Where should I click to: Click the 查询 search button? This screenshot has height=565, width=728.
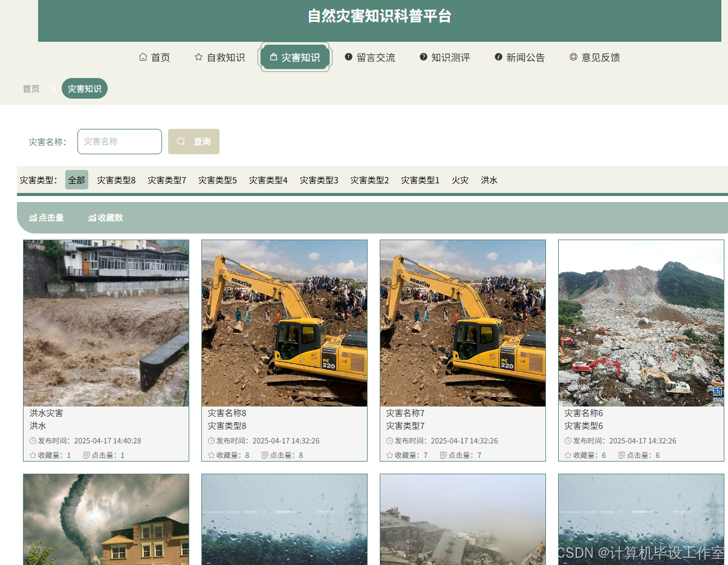point(193,142)
